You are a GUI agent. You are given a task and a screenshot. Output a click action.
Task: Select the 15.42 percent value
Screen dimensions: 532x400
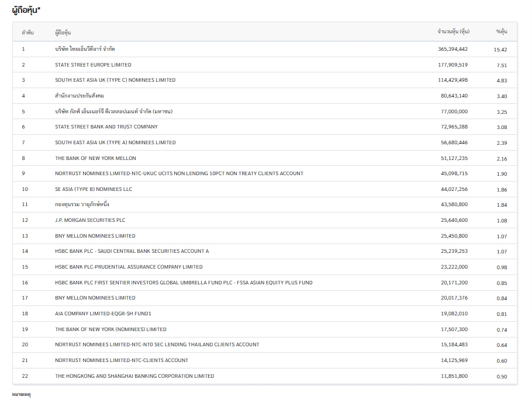click(500, 50)
